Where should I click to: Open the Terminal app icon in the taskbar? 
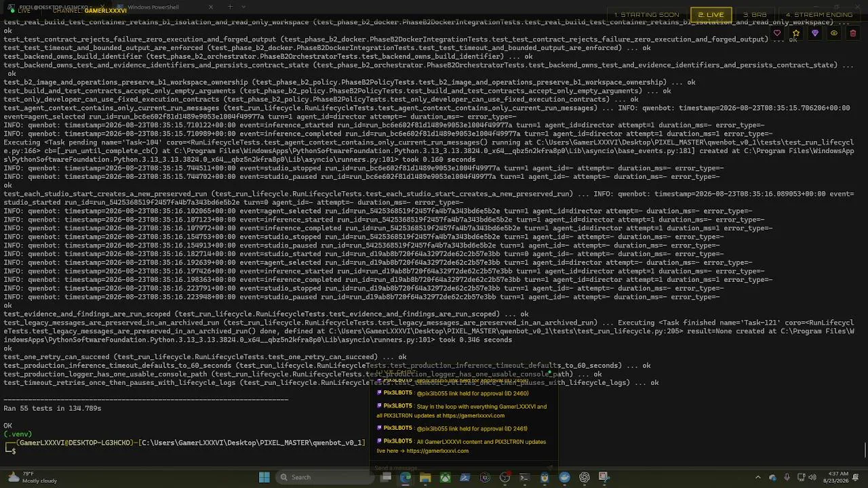click(x=524, y=477)
